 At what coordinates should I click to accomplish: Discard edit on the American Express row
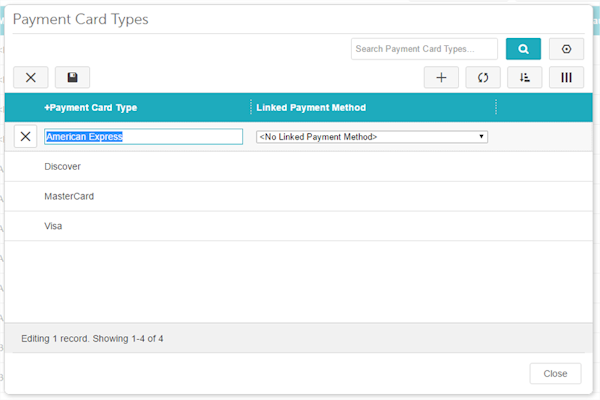[26, 137]
